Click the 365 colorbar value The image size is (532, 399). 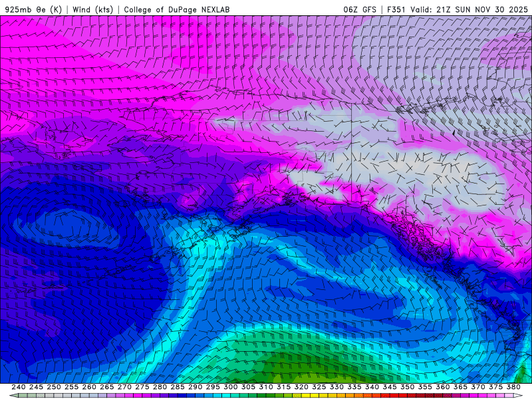460,387
